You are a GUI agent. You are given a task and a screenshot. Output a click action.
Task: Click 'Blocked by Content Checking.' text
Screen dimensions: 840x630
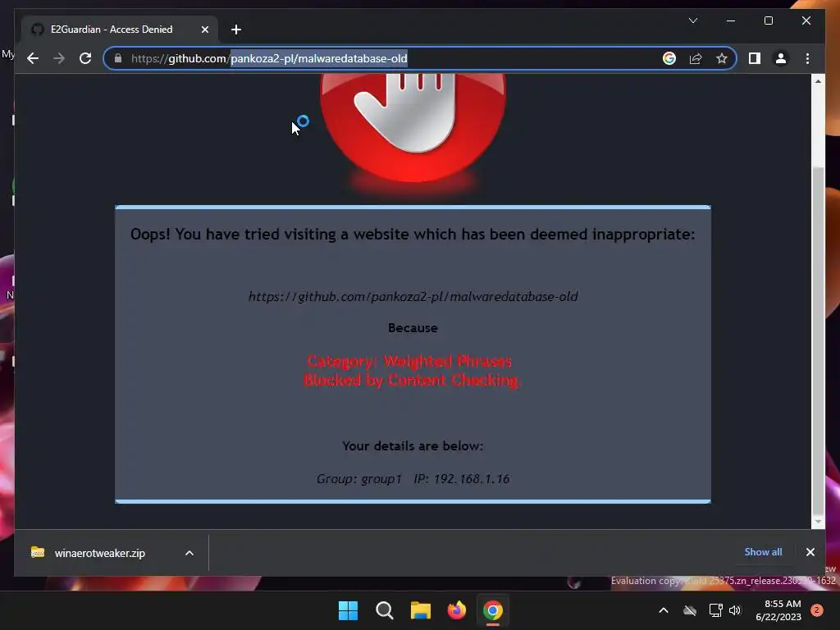(412, 380)
